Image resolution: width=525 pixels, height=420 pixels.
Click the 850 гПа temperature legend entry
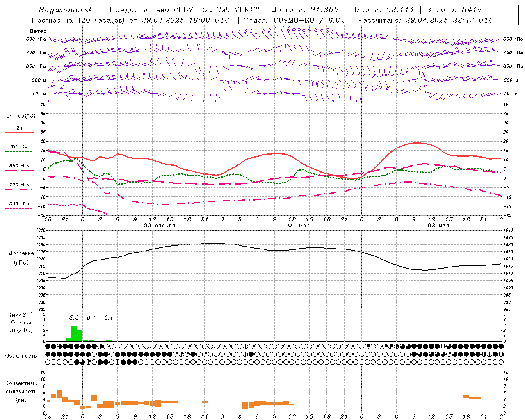(x=19, y=166)
